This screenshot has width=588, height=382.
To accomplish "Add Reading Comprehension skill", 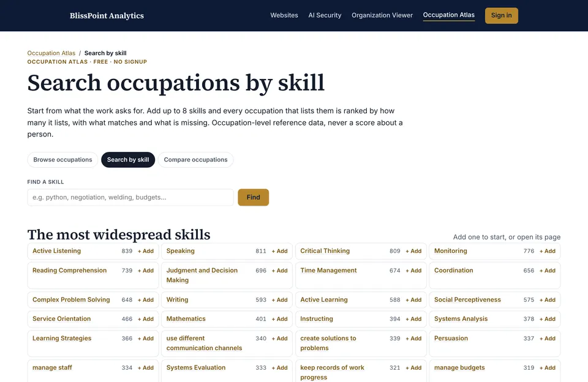I will 146,271.
